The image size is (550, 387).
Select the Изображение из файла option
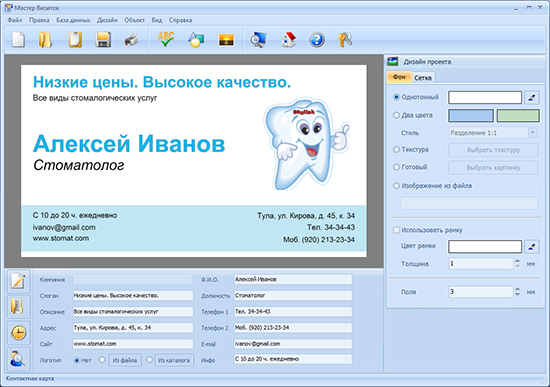click(396, 186)
